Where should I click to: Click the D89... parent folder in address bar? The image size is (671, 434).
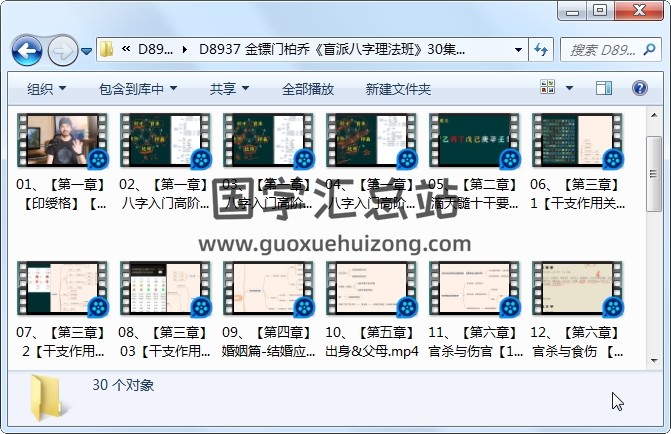pyautogui.click(x=156, y=50)
